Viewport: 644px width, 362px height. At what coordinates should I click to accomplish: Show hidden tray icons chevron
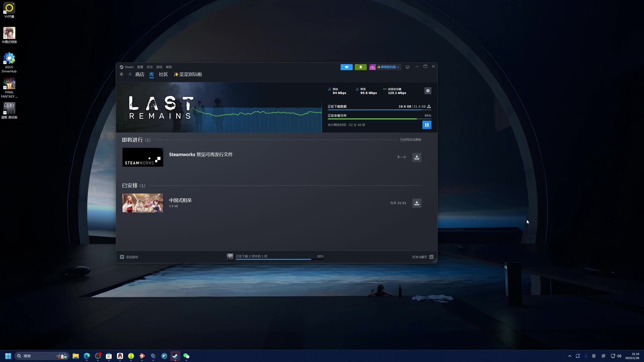(570, 356)
